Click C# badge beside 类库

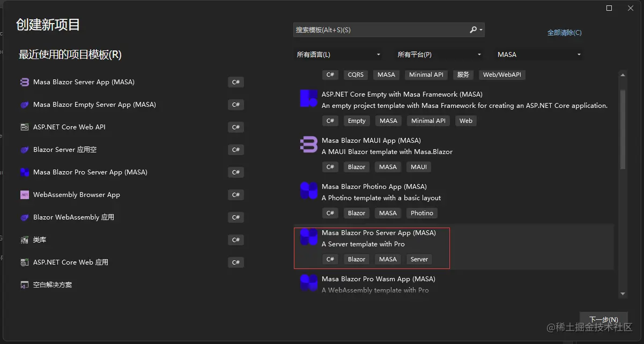(236, 240)
